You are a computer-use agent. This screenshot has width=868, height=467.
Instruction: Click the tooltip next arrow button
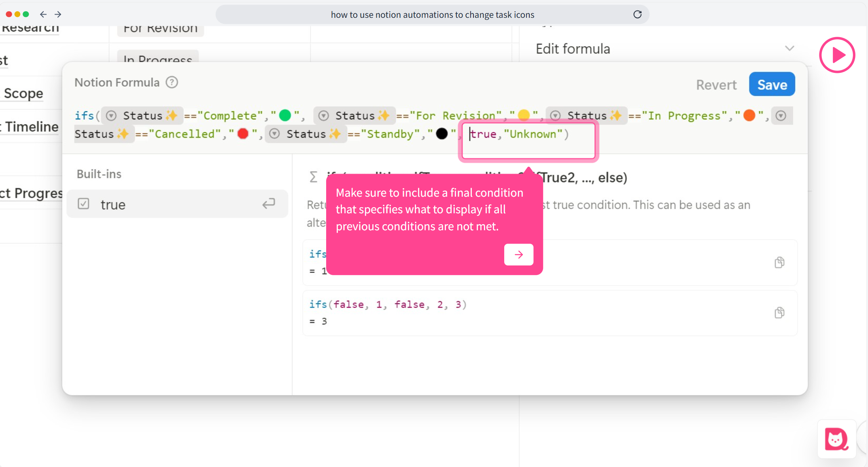click(x=518, y=255)
